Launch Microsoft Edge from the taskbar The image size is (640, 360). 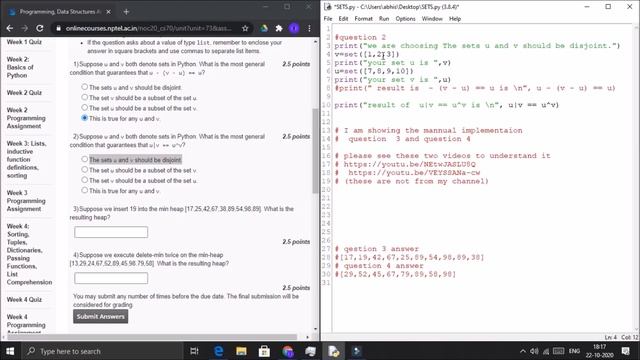(218, 351)
